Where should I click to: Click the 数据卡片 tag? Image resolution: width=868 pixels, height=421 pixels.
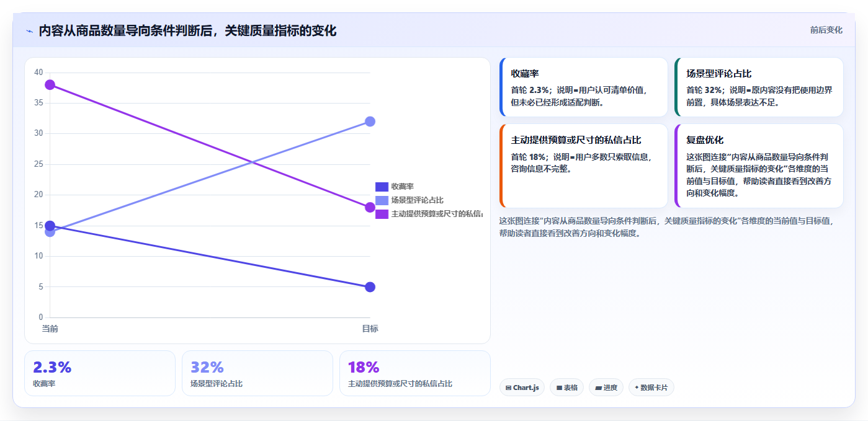click(x=651, y=388)
